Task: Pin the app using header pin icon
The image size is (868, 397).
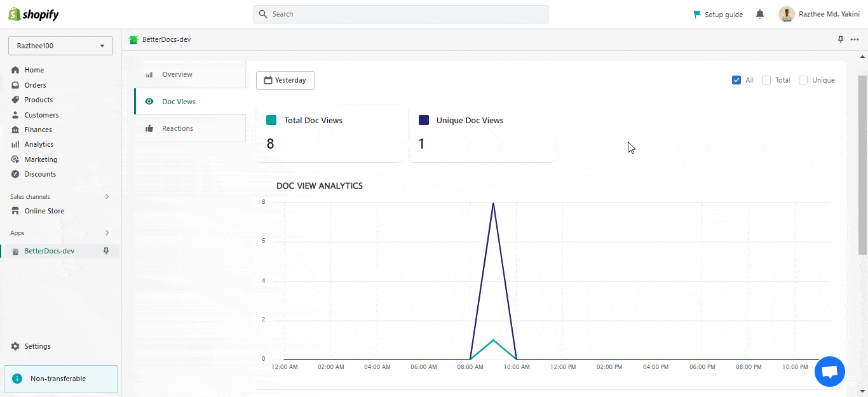Action: click(x=841, y=39)
